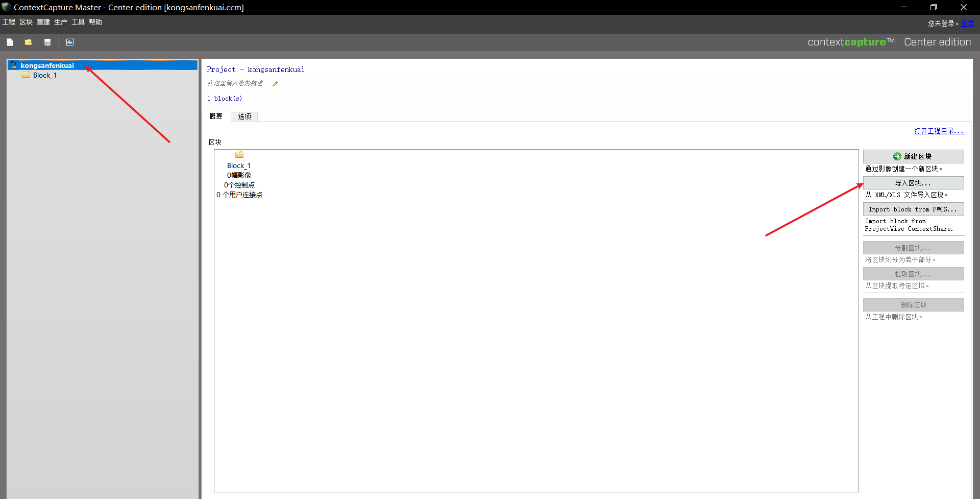Open the 重建 menu
The image size is (980, 499).
[43, 22]
